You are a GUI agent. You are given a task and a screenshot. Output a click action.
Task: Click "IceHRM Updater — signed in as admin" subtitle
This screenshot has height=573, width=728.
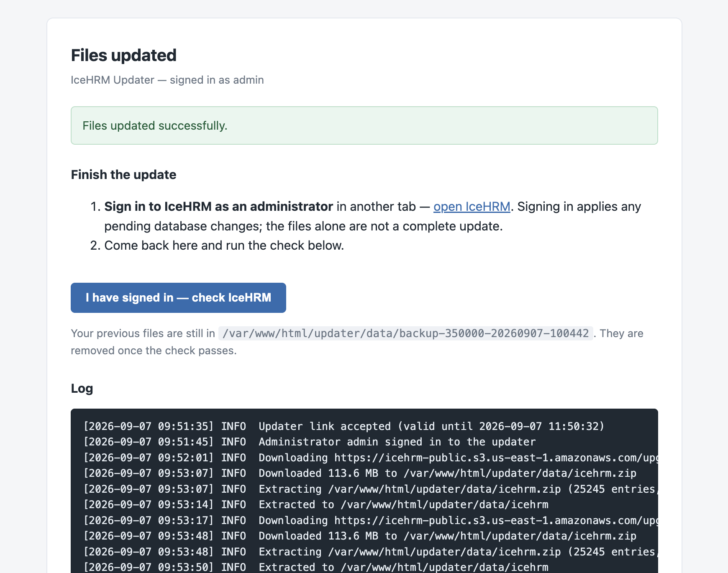[x=167, y=80]
